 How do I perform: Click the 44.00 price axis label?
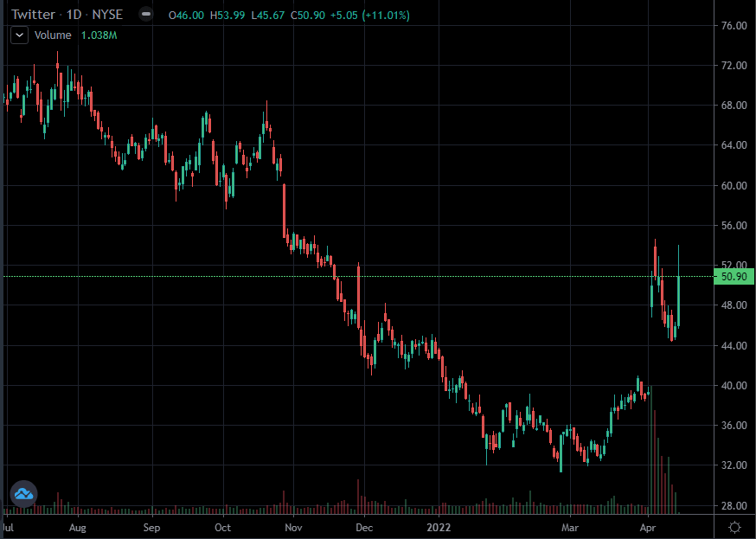734,346
